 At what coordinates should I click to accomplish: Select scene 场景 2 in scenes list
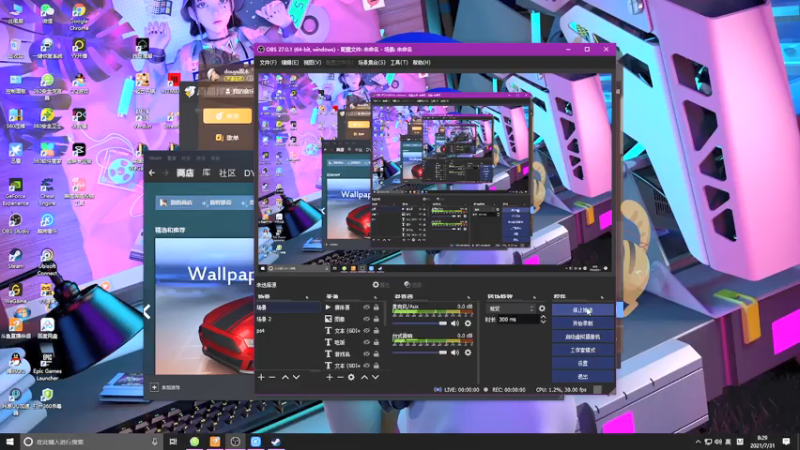pyautogui.click(x=288, y=319)
